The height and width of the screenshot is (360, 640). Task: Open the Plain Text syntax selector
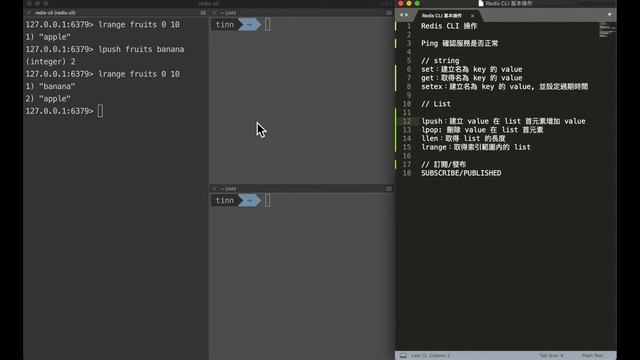tap(592, 356)
